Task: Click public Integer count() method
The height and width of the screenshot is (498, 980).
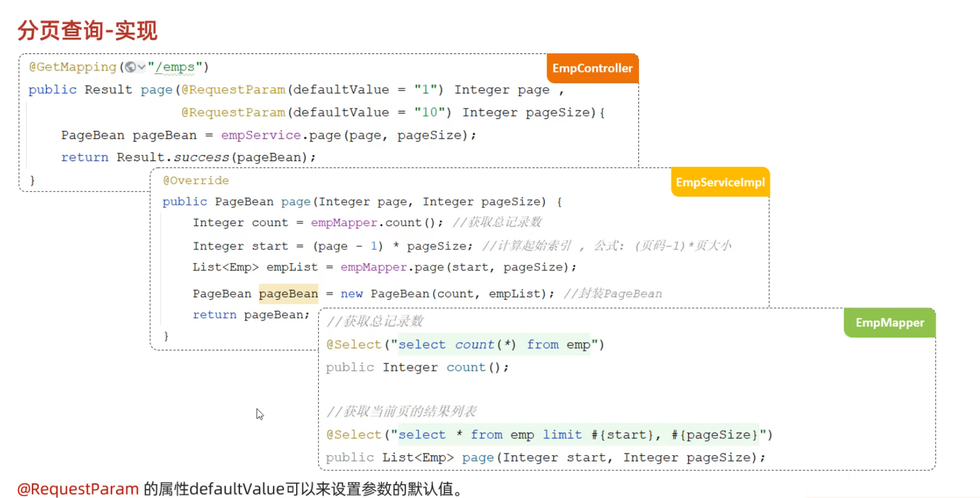Action: point(418,368)
